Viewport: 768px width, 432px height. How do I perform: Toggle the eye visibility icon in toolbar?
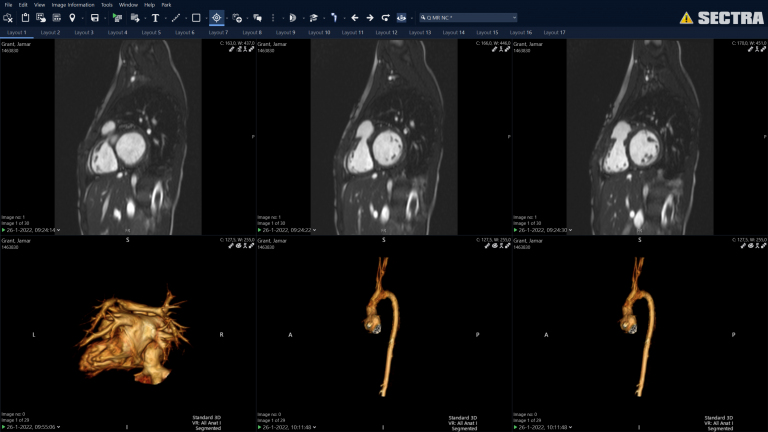point(402,18)
